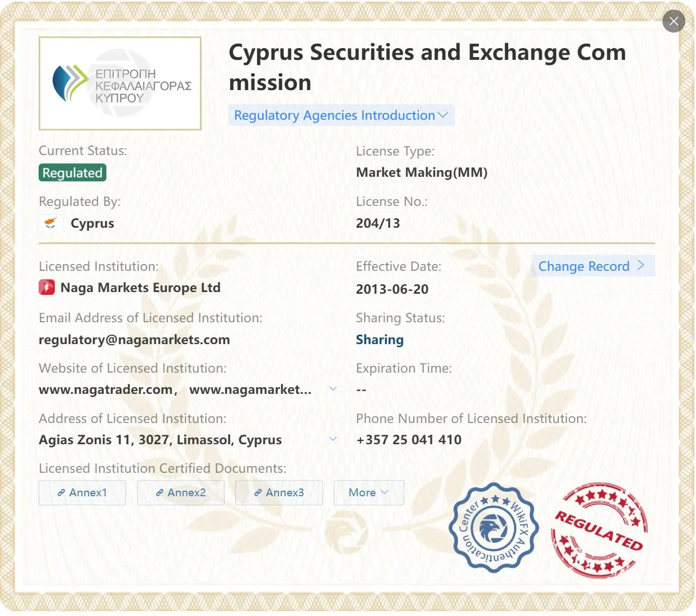
Task: Click the Licensed Institution Certified Documents label
Action: click(162, 468)
